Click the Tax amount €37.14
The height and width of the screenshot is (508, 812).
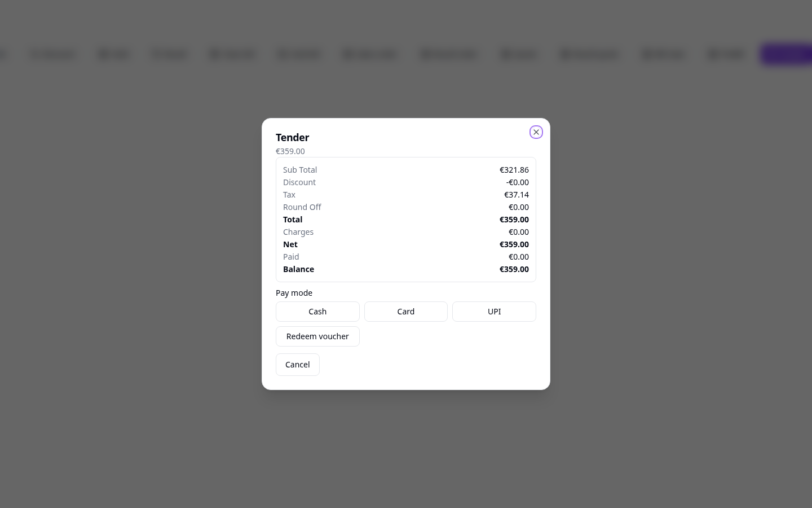pos(517,195)
